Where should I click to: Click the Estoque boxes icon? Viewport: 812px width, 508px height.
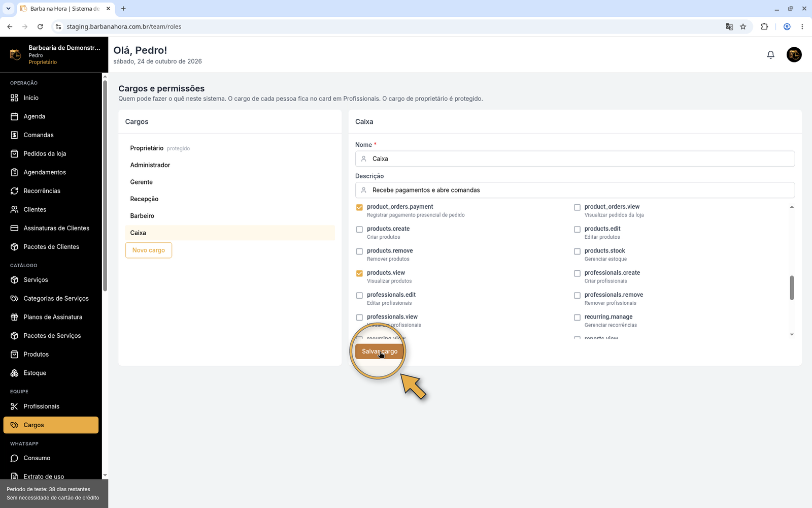point(14,373)
